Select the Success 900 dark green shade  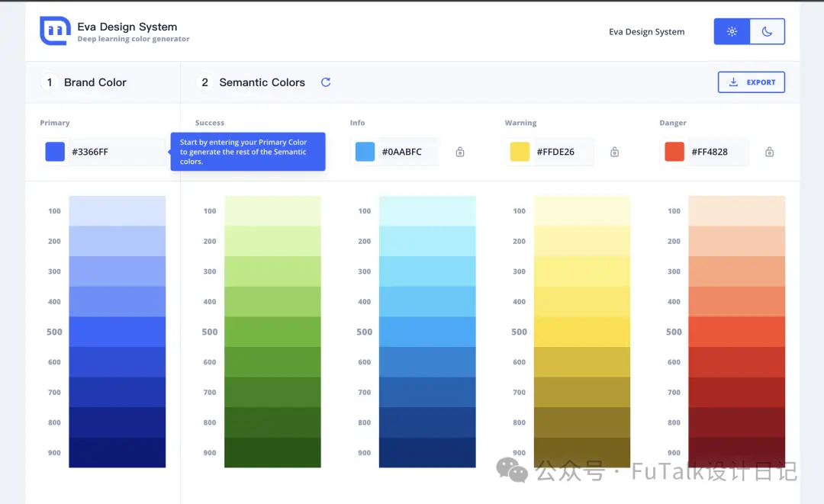(272, 453)
